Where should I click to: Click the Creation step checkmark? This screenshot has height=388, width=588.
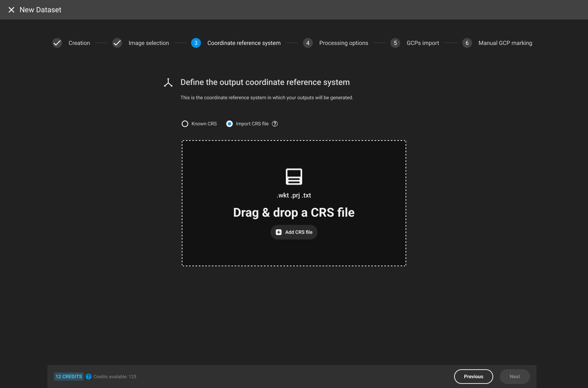57,43
